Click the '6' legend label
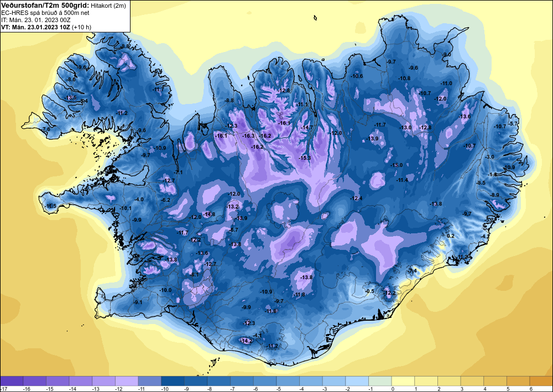 coord(531,389)
